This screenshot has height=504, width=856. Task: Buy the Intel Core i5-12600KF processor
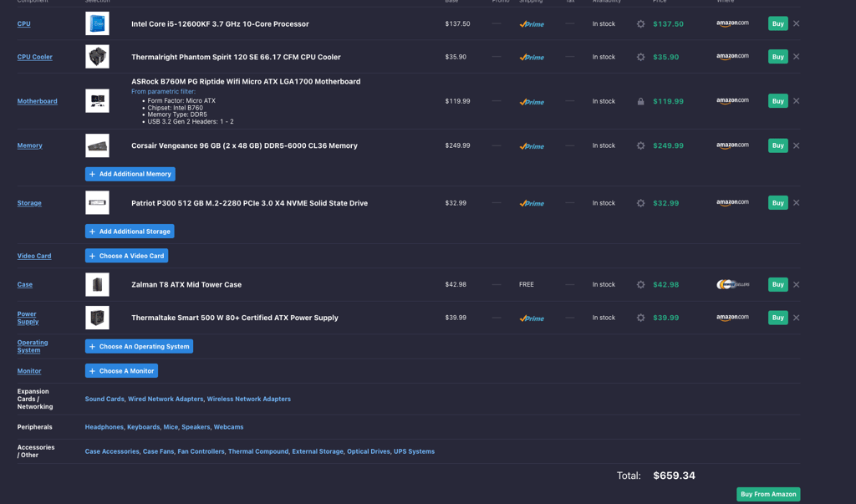(x=778, y=23)
